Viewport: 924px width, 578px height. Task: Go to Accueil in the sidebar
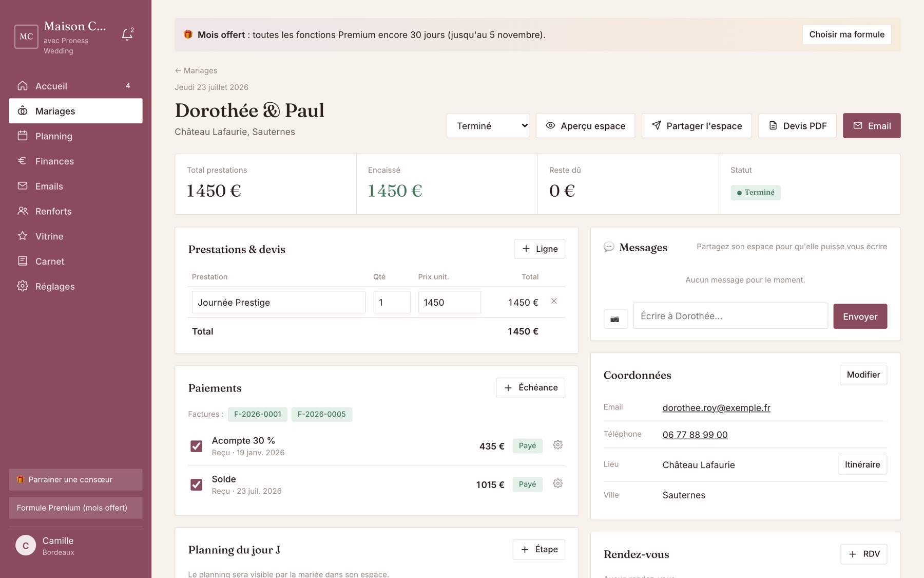coord(75,86)
